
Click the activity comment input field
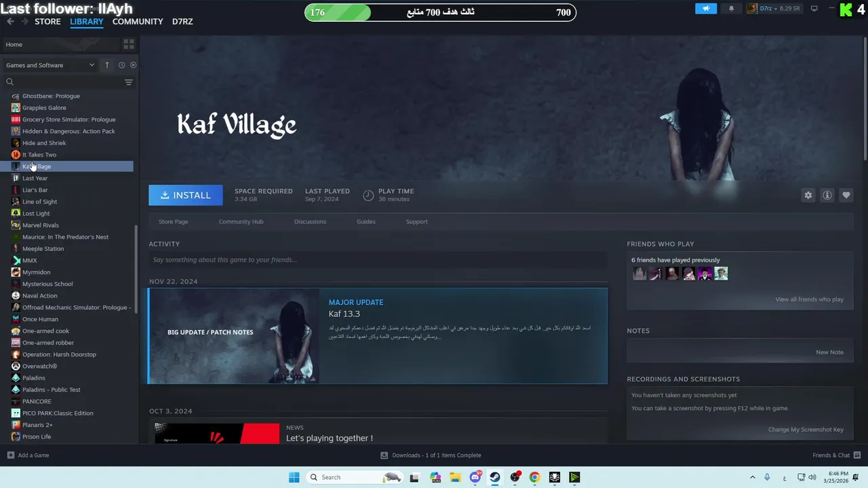coord(378,260)
